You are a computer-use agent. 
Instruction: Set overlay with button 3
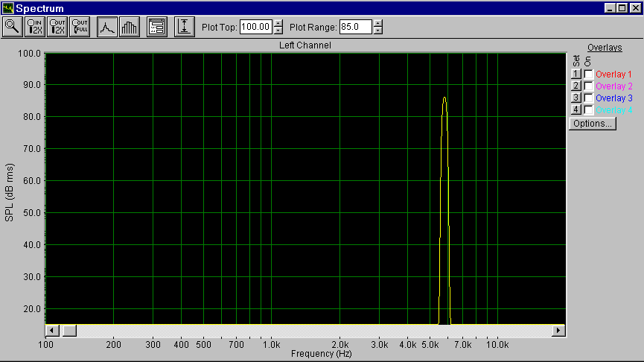point(576,98)
